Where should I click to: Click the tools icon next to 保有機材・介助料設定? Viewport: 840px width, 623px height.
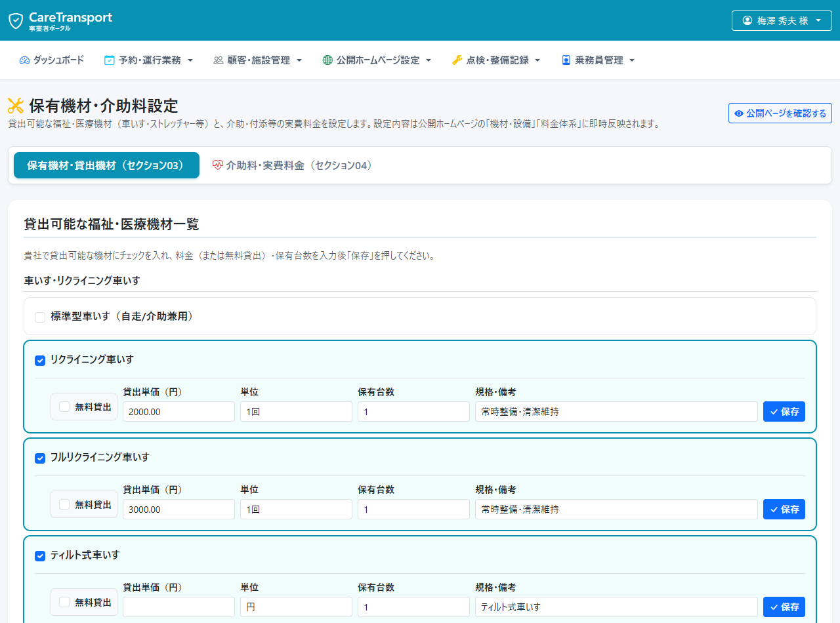point(16,106)
